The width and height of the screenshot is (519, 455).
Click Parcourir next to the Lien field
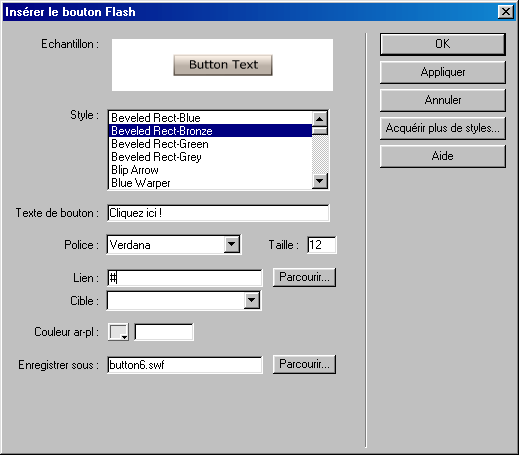[x=304, y=277]
